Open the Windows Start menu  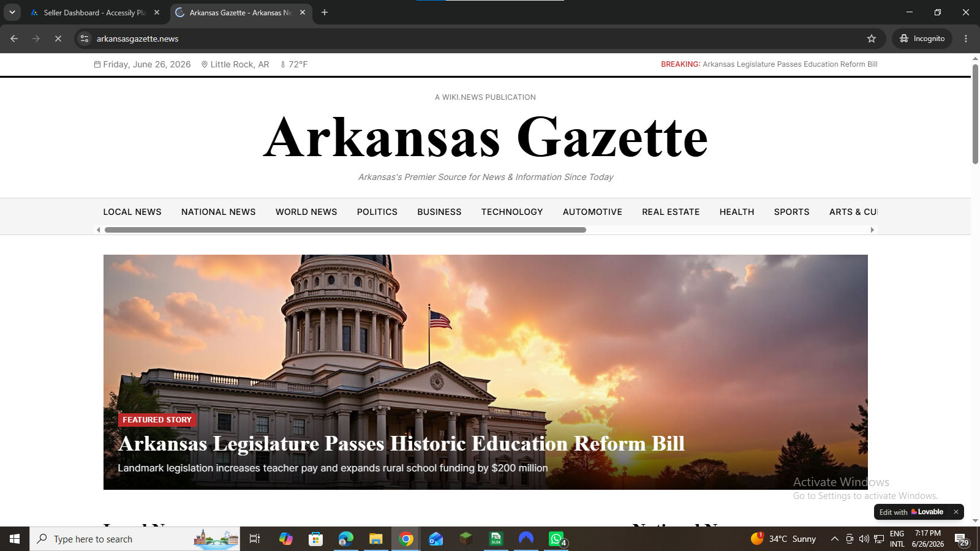point(15,539)
